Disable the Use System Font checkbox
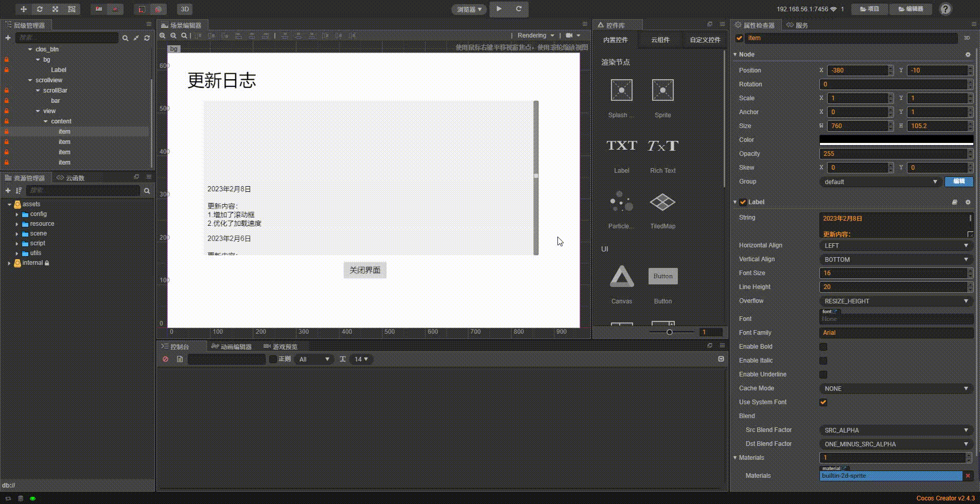The image size is (980, 504). 822,402
